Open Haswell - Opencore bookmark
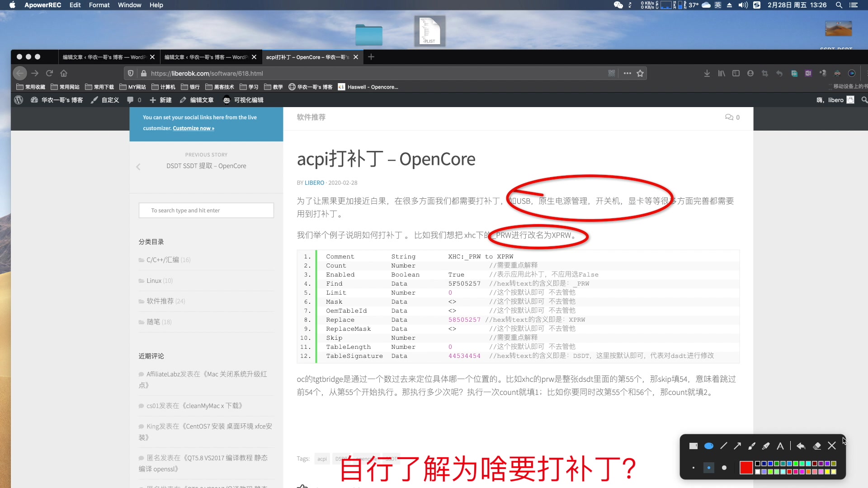Viewport: 868px width, 488px height. (x=368, y=87)
